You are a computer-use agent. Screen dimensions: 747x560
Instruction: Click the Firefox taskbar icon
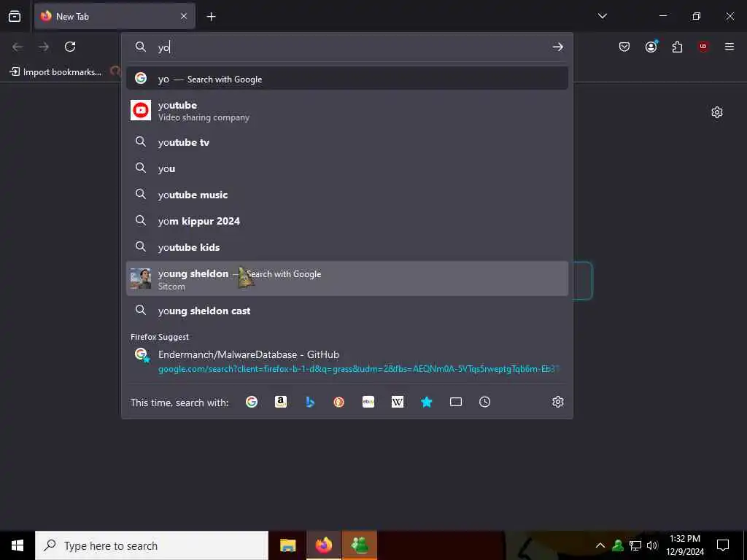(323, 545)
